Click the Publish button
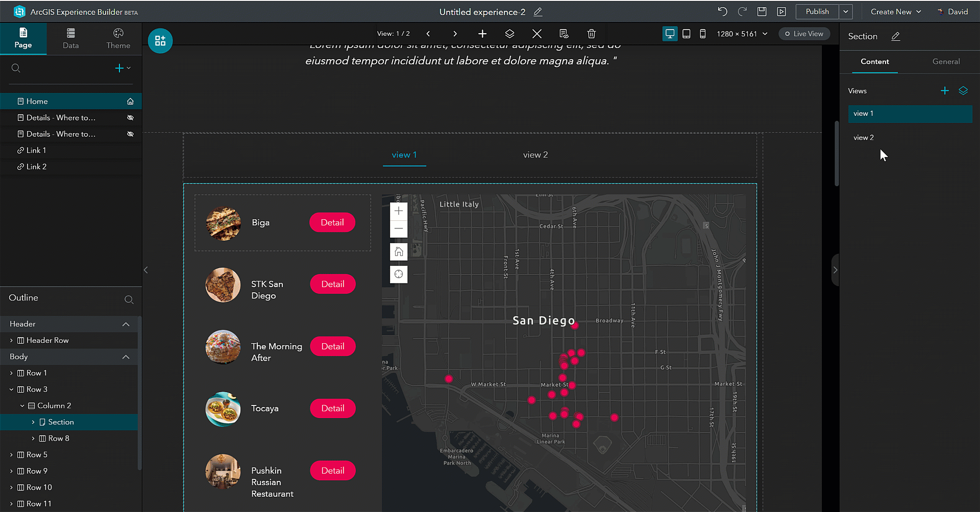This screenshot has width=980, height=512. [x=817, y=12]
